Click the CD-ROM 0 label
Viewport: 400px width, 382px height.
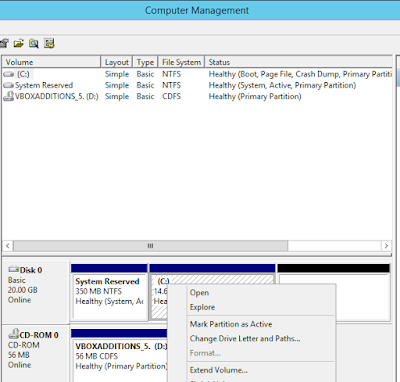[x=39, y=335]
